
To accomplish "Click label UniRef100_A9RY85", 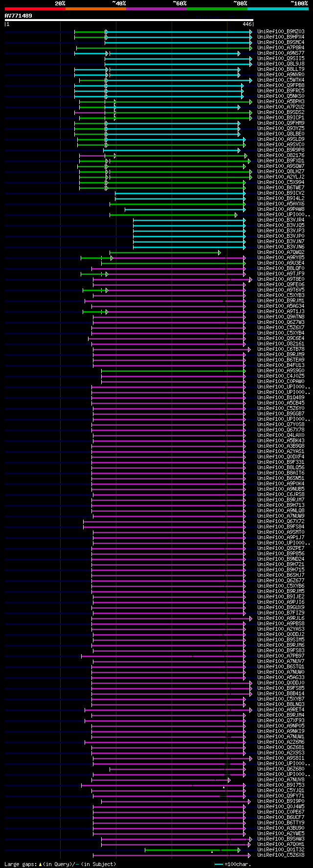I will (281, 258).
